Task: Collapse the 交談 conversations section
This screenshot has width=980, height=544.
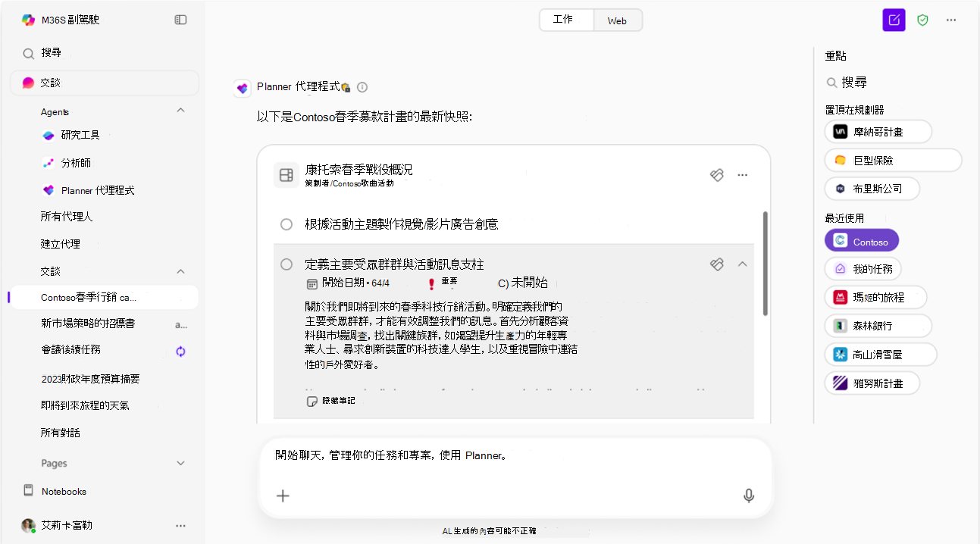Action: pyautogui.click(x=180, y=270)
